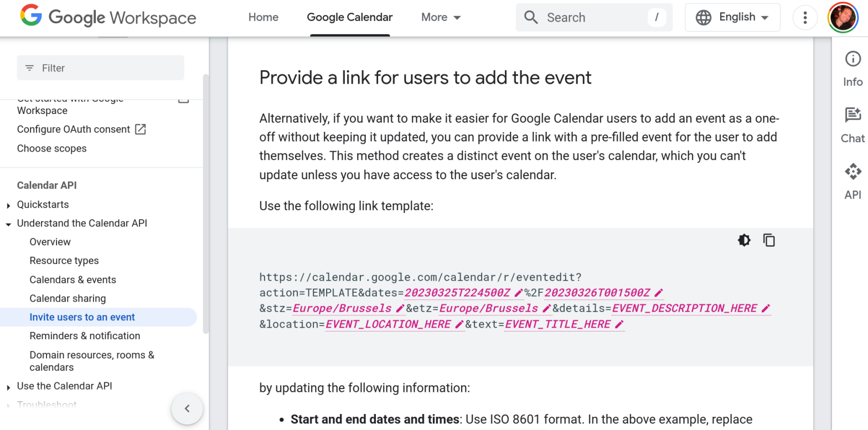The width and height of the screenshot is (868, 430).
Task: Edit the 20230326T001500Z end date placeholder
Action: click(x=604, y=292)
